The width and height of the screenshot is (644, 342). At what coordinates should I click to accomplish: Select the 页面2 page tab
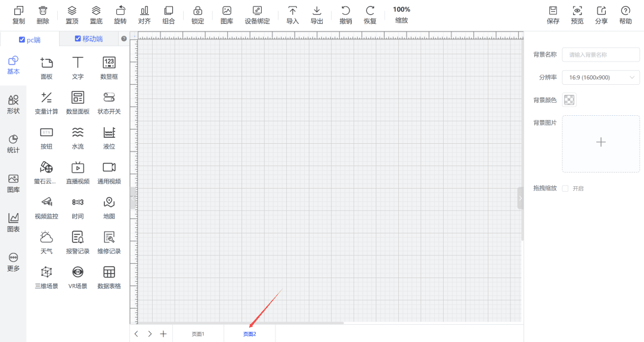249,334
